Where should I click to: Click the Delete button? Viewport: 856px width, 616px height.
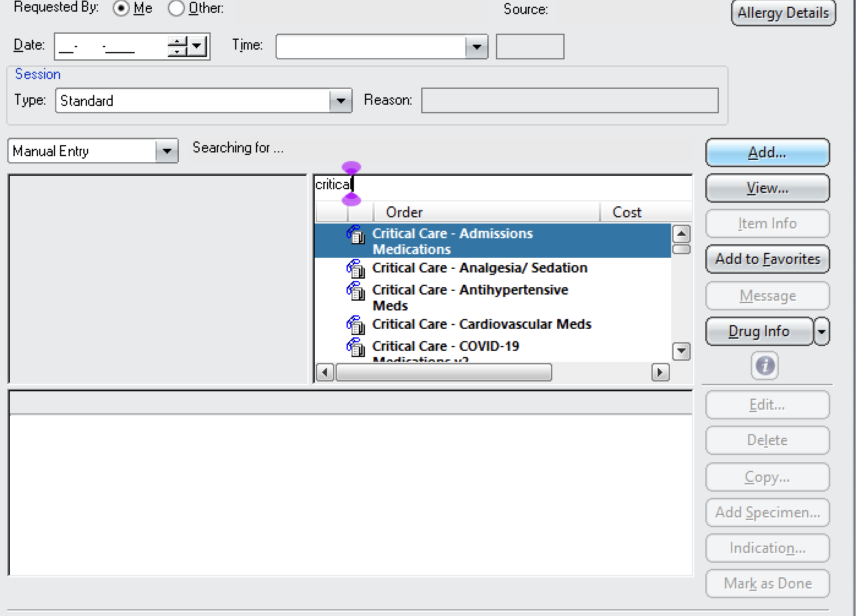[768, 440]
